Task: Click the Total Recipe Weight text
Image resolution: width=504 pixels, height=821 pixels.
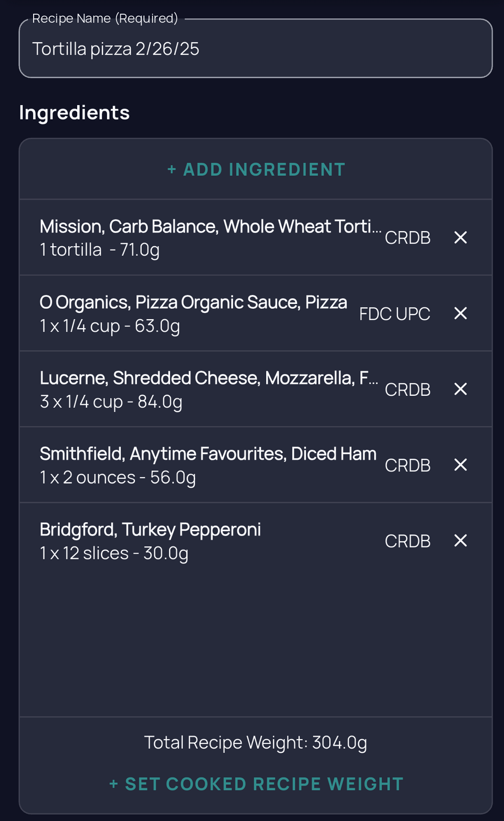Action: click(x=256, y=743)
